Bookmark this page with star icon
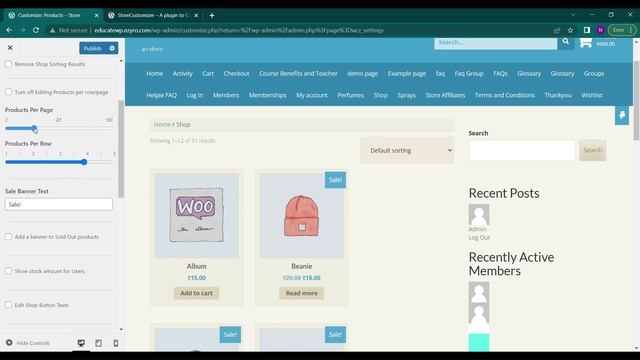Image resolution: width=640 pixels, height=360 pixels. pyautogui.click(x=570, y=30)
